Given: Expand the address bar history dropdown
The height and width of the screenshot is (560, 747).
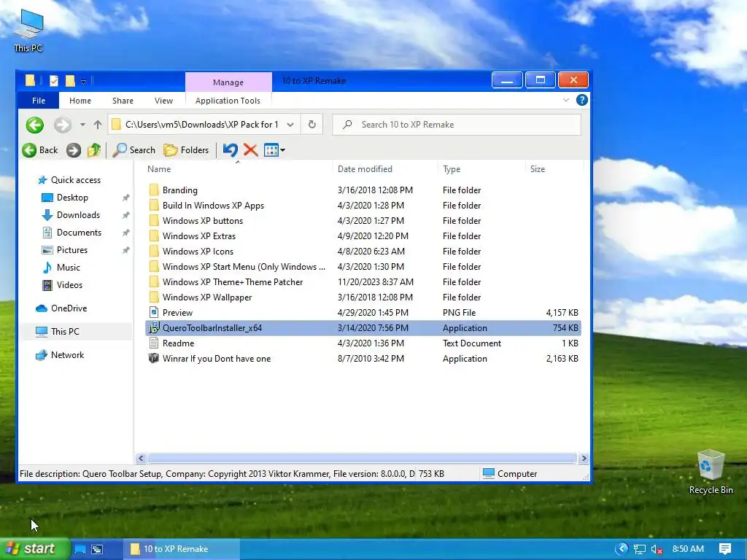Looking at the screenshot, I should [290, 125].
